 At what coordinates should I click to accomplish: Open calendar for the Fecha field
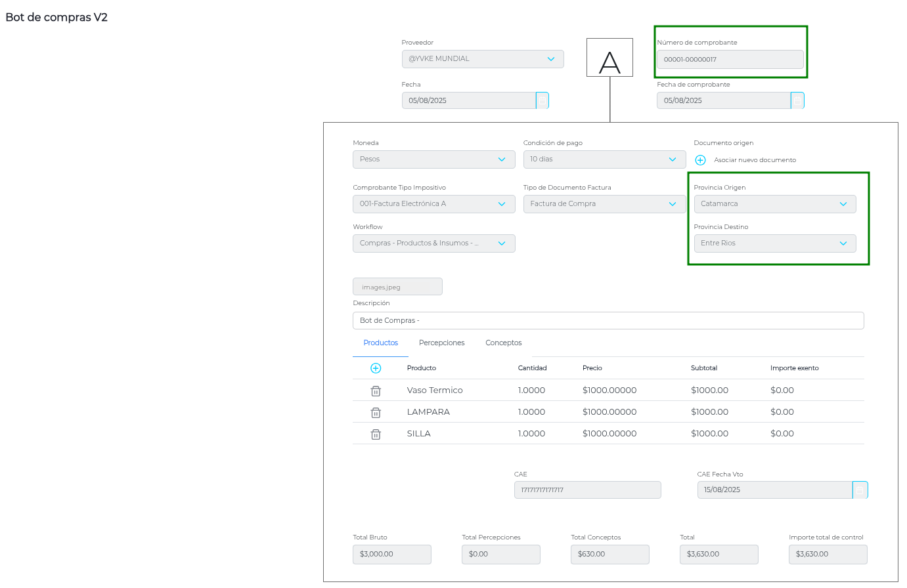pos(542,100)
